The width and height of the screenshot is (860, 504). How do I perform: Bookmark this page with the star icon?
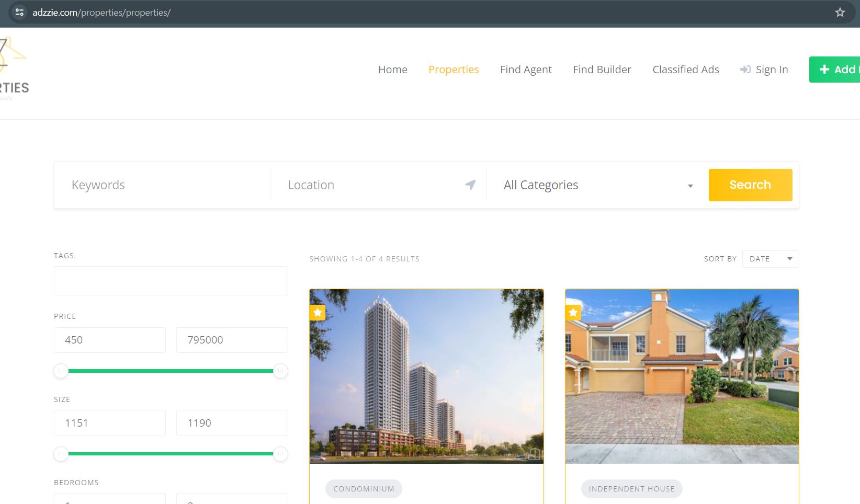click(x=840, y=13)
